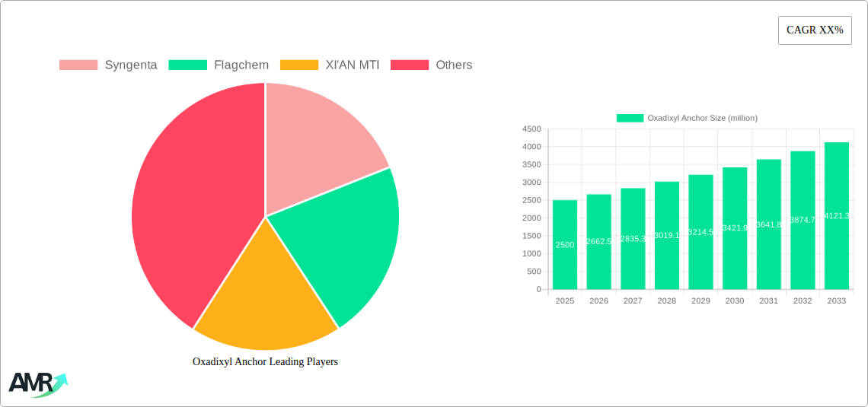Click the 2032 bar showing 3874.7
868x407 pixels.
(803, 220)
